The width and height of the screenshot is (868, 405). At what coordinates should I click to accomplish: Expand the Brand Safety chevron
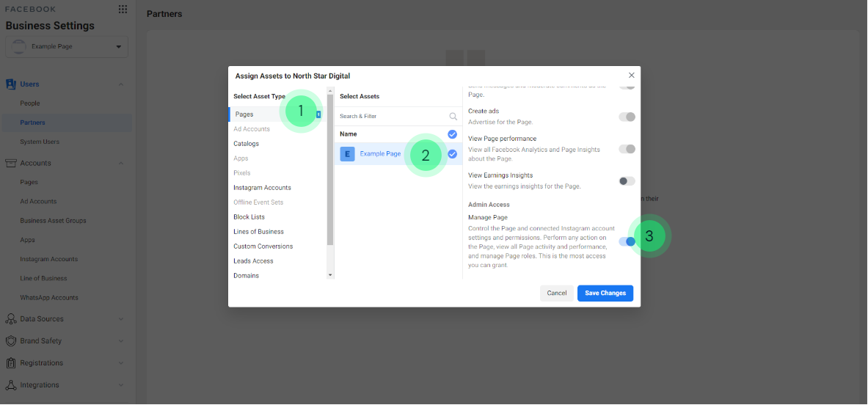click(121, 341)
